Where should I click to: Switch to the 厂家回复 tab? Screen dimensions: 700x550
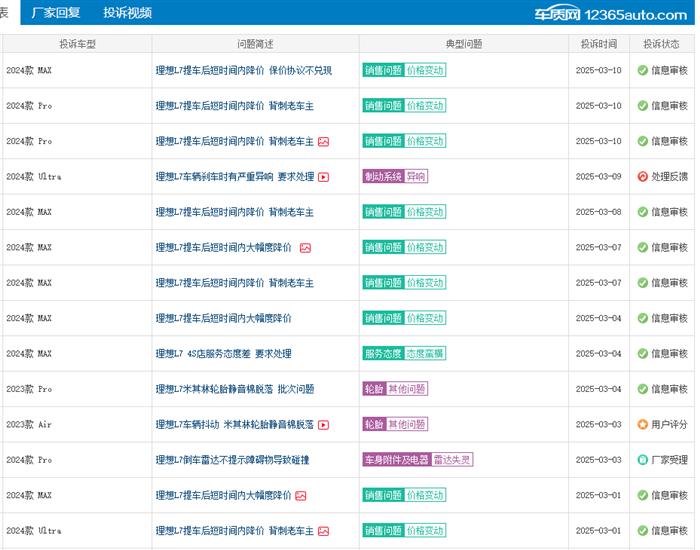pyautogui.click(x=56, y=12)
